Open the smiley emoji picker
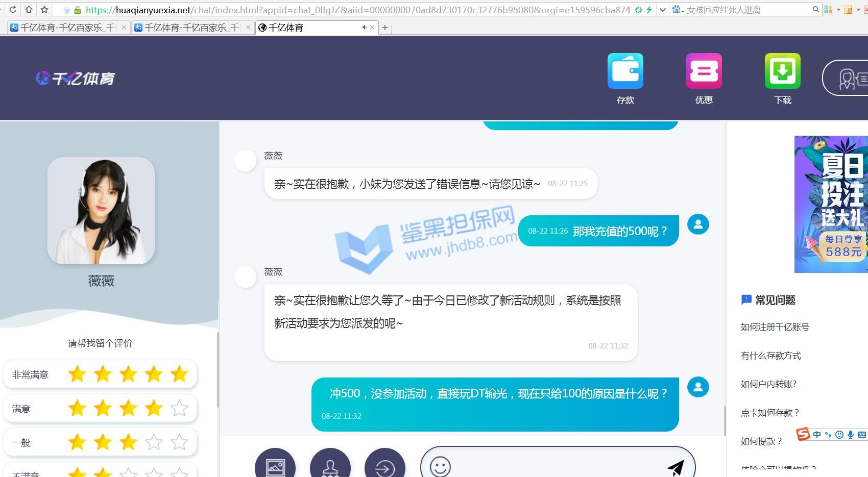 pyautogui.click(x=440, y=466)
